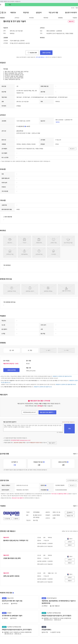Click 개인정보보호법 상세 보기 button
The height and width of the screenshot is (644, 78).
(x=29, y=412)
